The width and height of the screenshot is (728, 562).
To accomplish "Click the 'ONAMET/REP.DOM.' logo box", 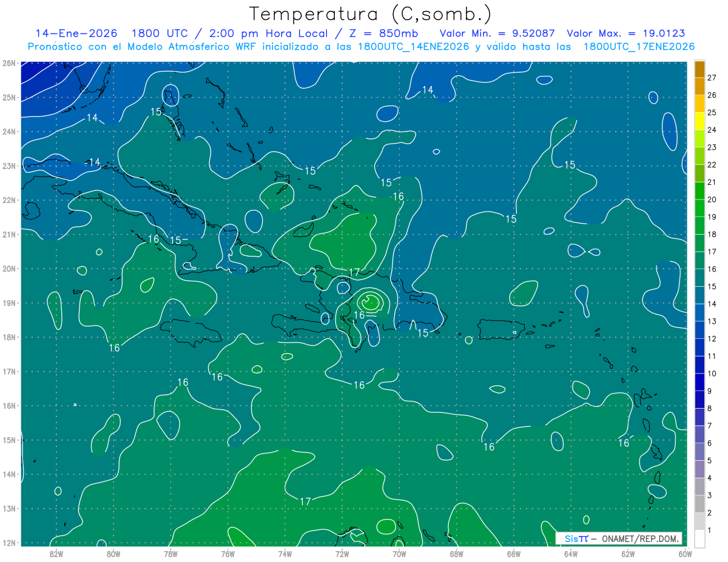I will pyautogui.click(x=619, y=538).
